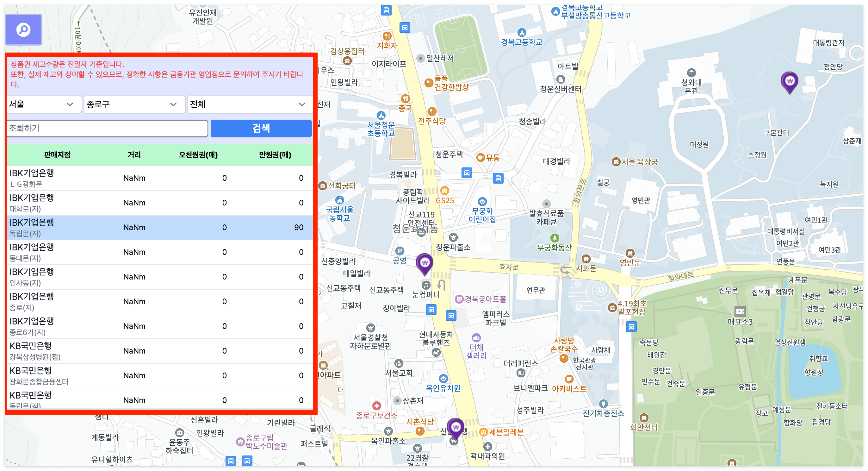Click the 전주식당 restaurant icon
The width and height of the screenshot is (868, 471).
click(x=432, y=111)
